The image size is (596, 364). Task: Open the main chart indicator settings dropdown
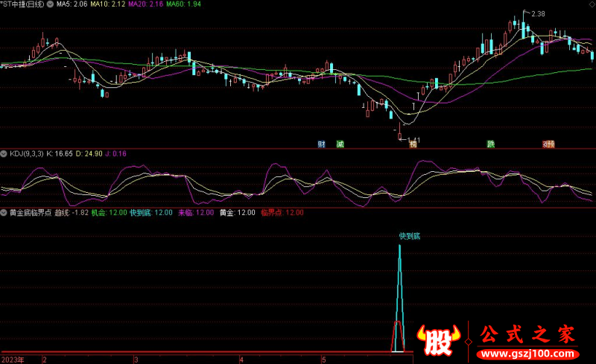(50, 4)
